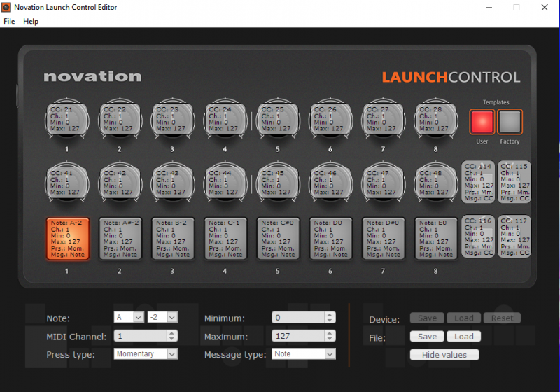Click the Hide values button
Screen dimensions: 560x392
444,354
